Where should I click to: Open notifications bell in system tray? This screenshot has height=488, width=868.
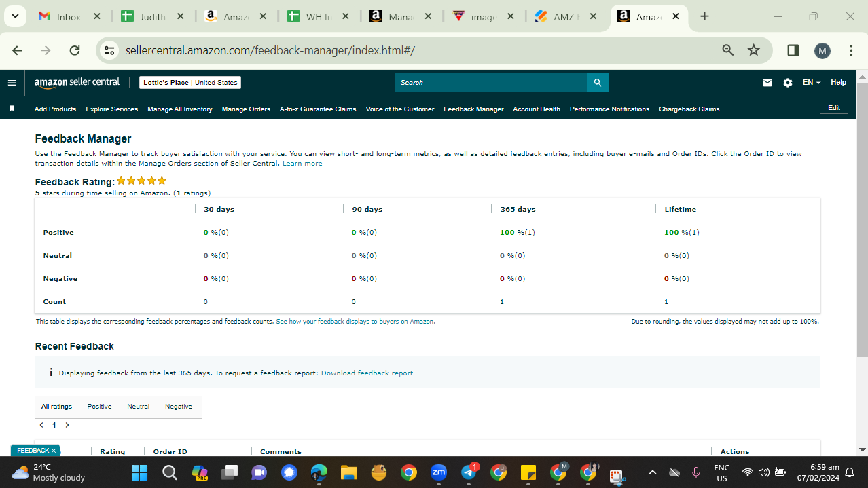[x=850, y=472]
